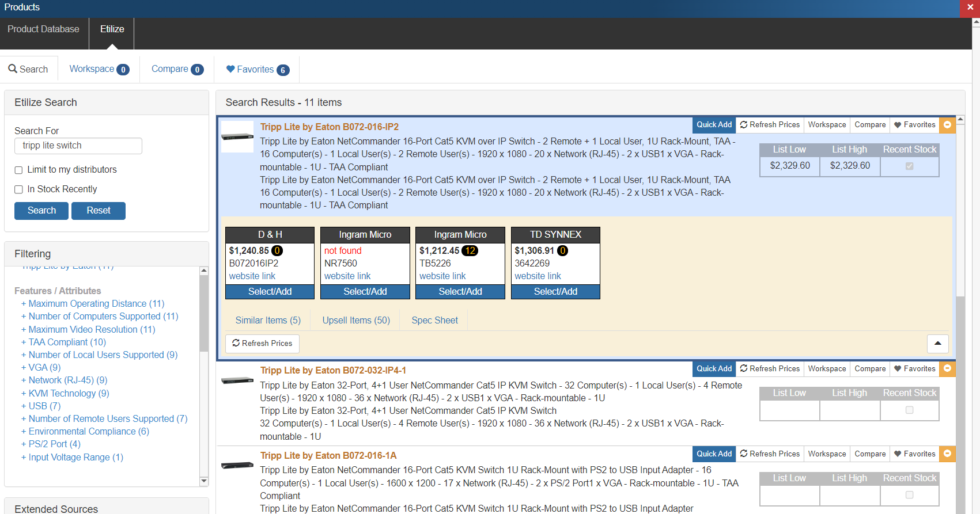
Task: Close the Products window with red X
Action: click(970, 7)
